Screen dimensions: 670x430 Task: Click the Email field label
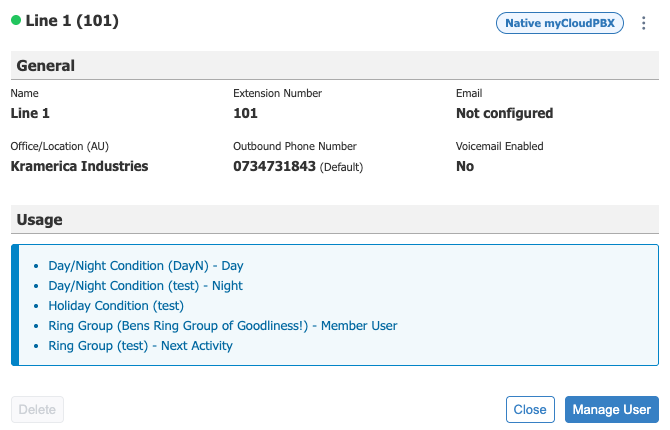[x=469, y=93]
